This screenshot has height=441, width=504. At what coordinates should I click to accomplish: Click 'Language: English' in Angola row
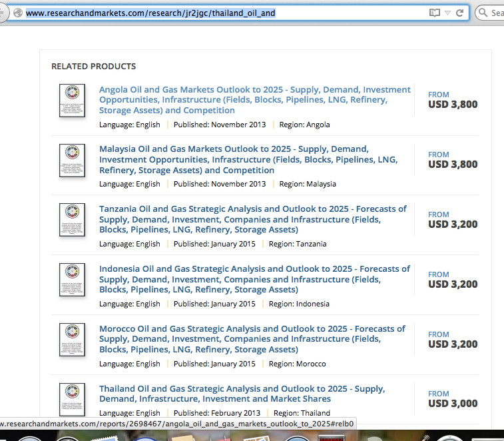(x=130, y=125)
